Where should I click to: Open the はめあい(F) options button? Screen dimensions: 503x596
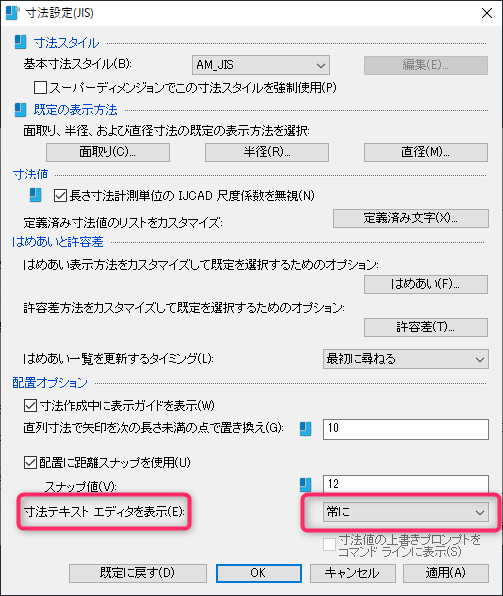tap(426, 284)
